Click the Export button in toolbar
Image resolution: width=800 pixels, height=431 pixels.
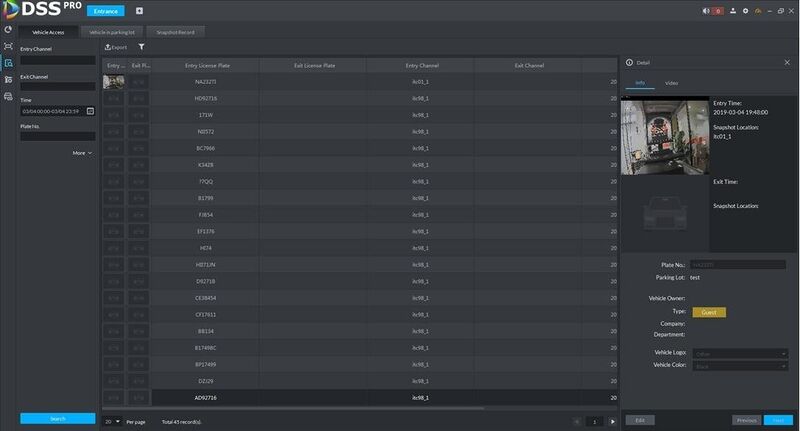point(116,47)
